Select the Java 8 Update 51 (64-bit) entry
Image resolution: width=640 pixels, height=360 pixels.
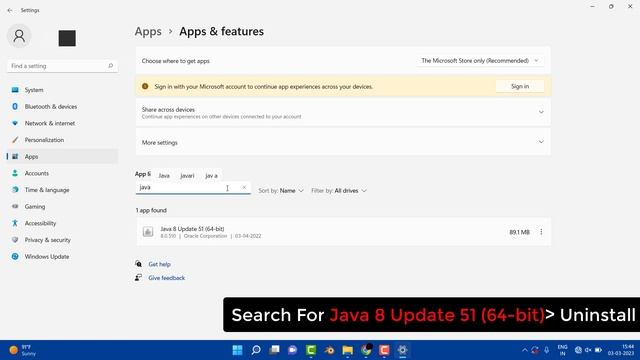pyautogui.click(x=343, y=232)
